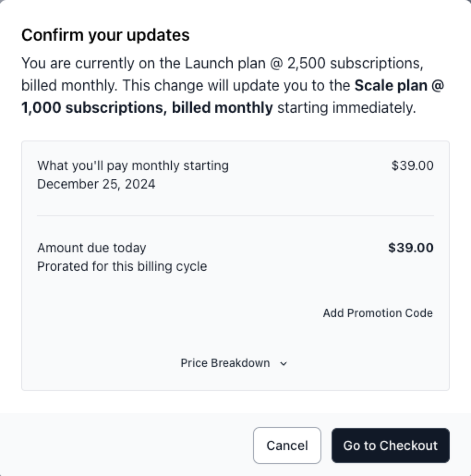471x476 pixels.
Task: Click the Confirm your updates heading
Action: [x=105, y=34]
